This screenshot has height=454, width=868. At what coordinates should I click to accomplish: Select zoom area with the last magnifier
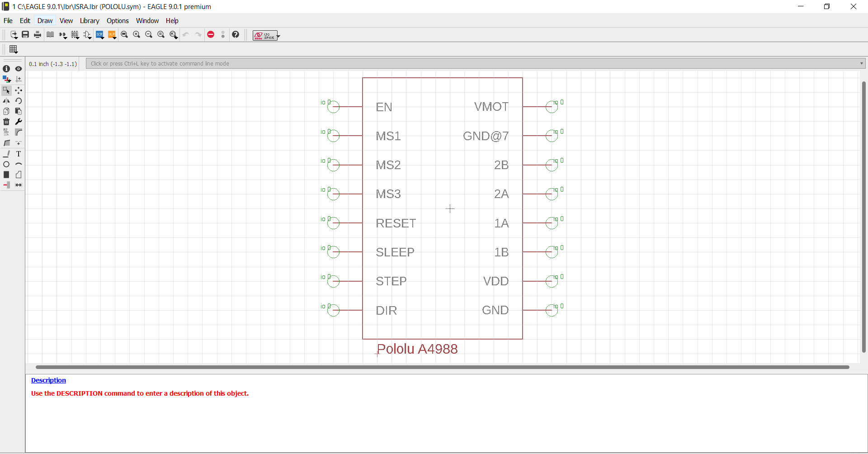click(173, 35)
